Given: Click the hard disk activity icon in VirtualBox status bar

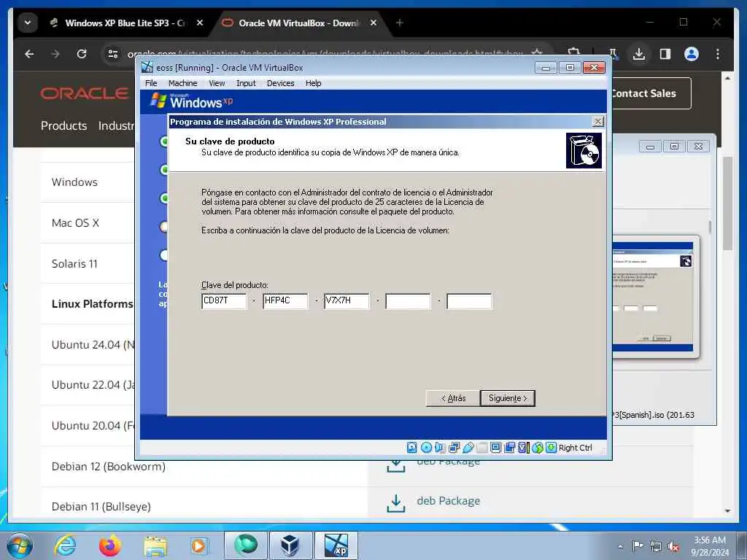Looking at the screenshot, I should pos(412,448).
